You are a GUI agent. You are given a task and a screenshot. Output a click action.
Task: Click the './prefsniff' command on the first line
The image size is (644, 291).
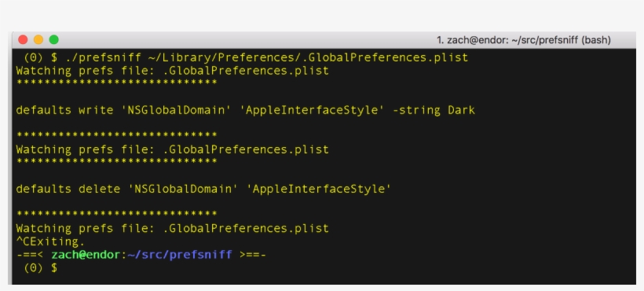coord(103,57)
